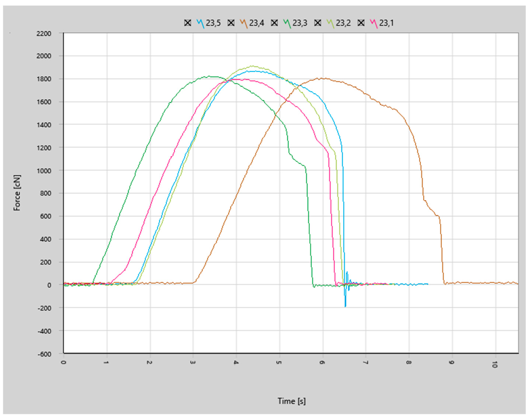
Task: Click the dark green line icon for 23,3
Action: [x=287, y=23]
